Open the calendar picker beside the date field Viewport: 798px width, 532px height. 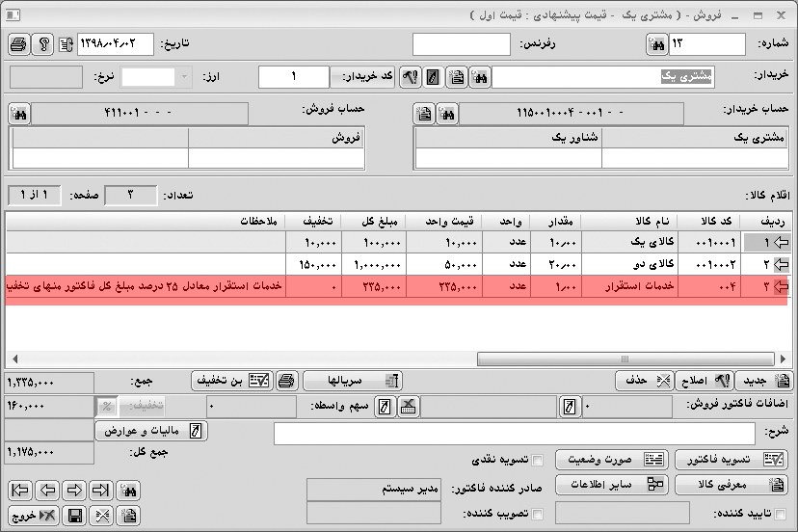click(66, 44)
